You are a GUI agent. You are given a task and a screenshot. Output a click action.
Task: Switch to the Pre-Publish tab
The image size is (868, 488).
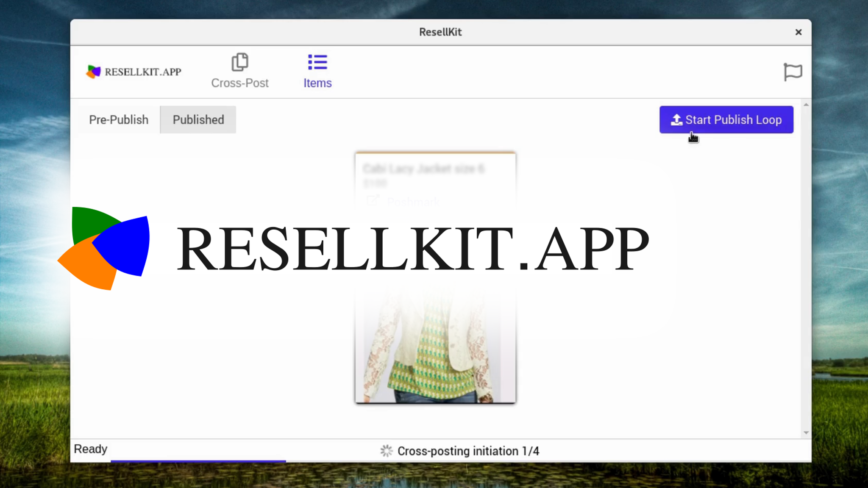[x=119, y=119]
